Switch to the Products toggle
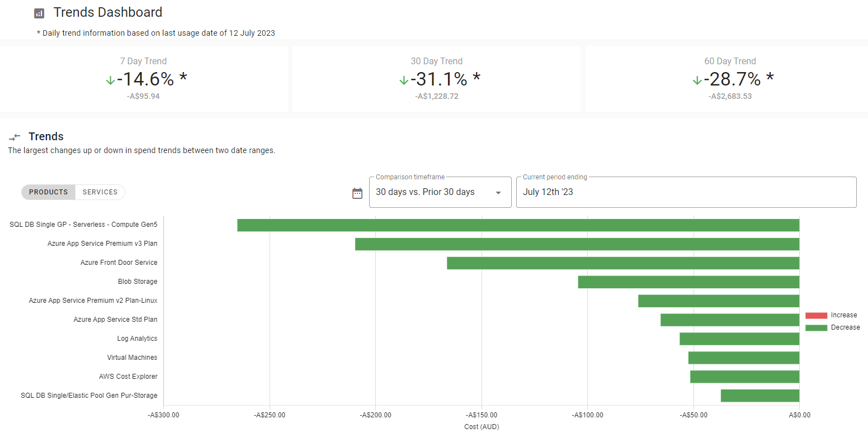Image resolution: width=868 pixels, height=433 pixels. click(49, 192)
